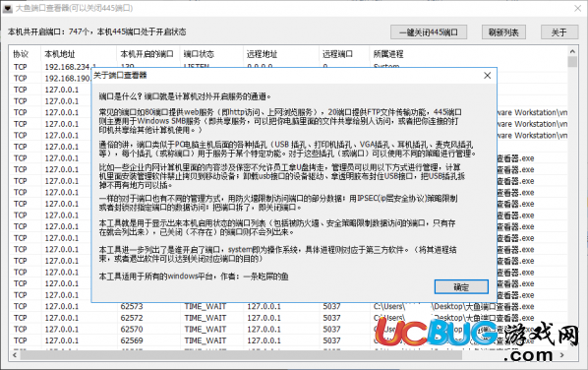Click the 一键关闭445端口 button

(429, 32)
